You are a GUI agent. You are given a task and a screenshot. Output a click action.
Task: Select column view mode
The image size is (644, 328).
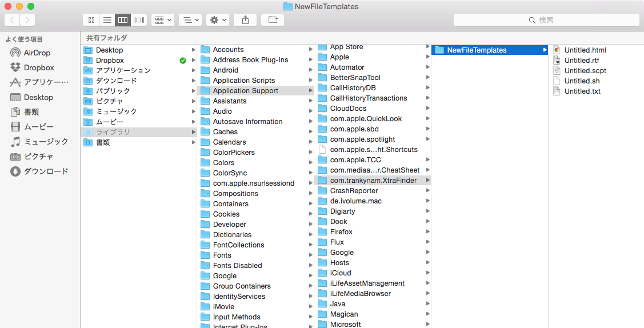123,20
